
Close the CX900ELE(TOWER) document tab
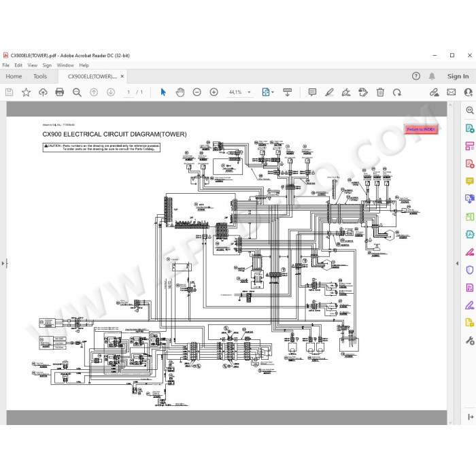[122, 76]
